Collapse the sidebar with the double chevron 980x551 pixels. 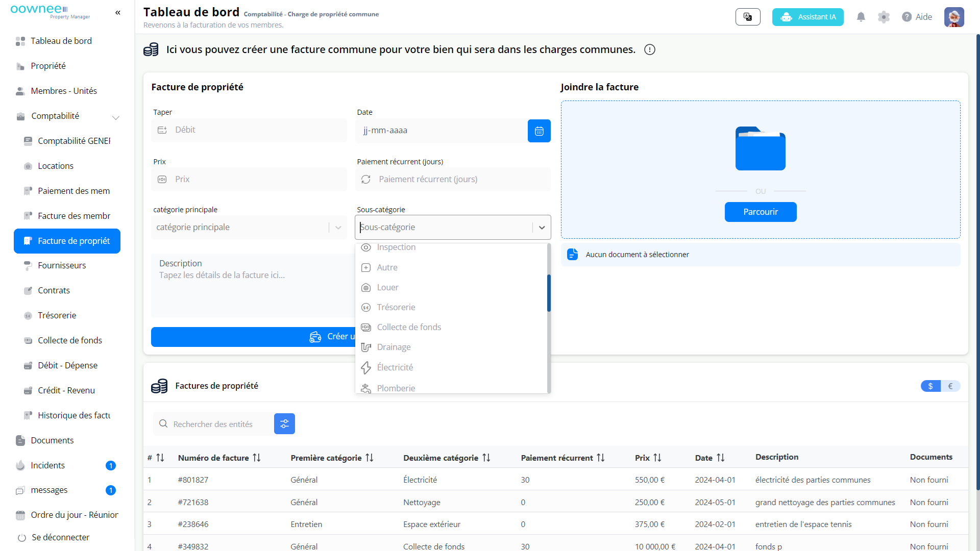coord(118,13)
